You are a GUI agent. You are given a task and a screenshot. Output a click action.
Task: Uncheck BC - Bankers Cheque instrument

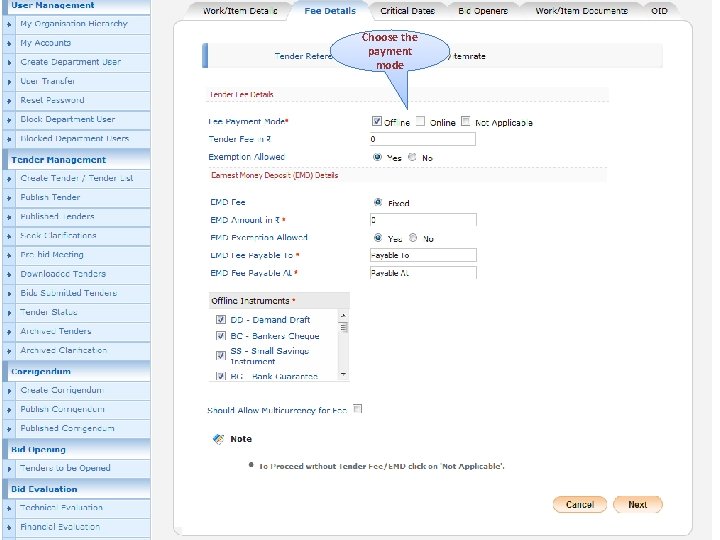(221, 336)
